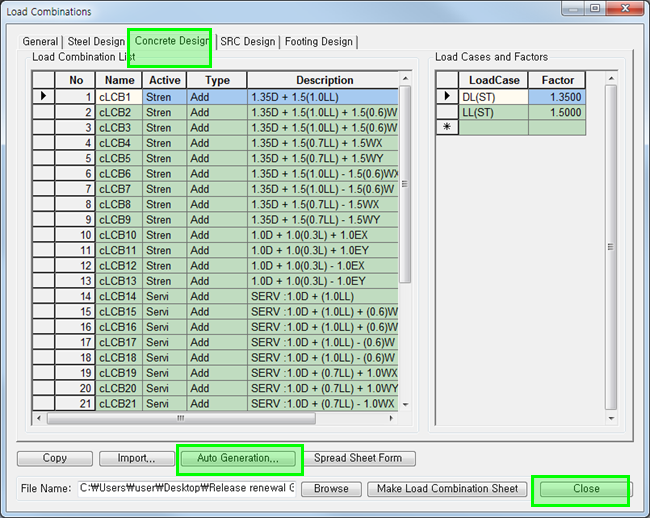Click the row arrow marker beside DL(ST)

pyautogui.click(x=447, y=97)
